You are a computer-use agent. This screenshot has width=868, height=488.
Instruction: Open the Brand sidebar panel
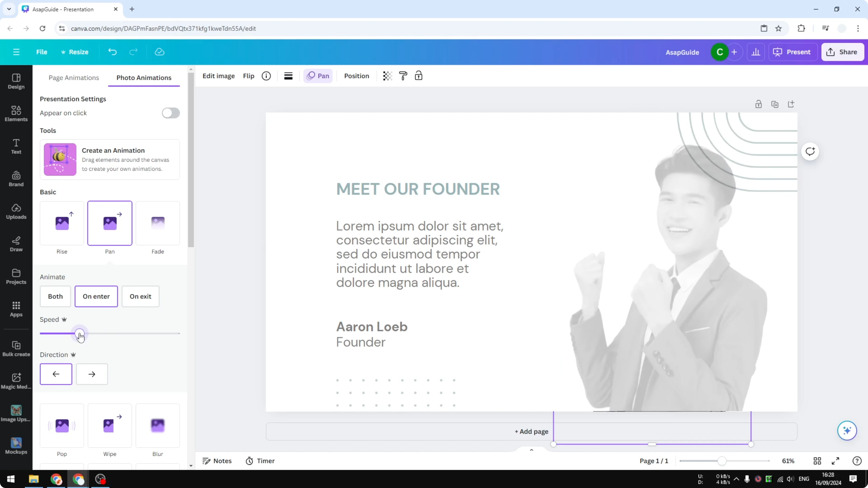click(x=16, y=179)
